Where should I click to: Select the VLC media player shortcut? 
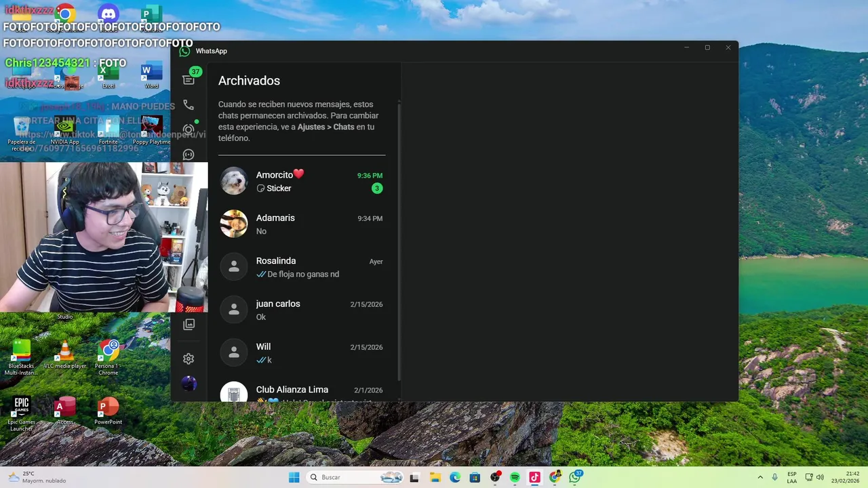pos(65,355)
